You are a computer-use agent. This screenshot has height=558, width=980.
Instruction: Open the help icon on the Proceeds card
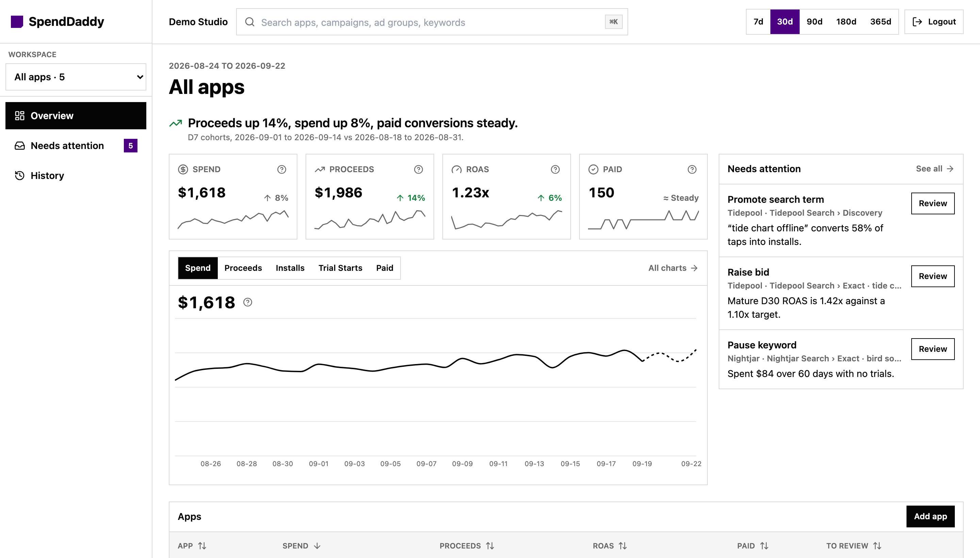(x=419, y=169)
